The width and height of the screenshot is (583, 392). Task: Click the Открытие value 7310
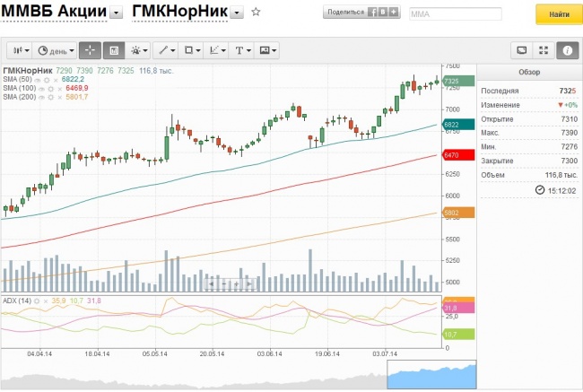point(570,119)
